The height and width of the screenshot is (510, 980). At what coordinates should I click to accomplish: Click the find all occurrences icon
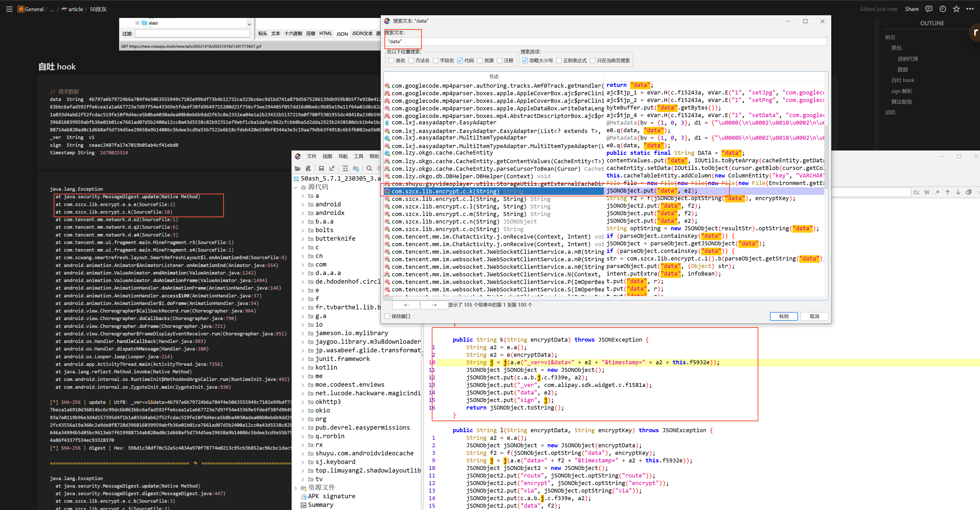pyautogui.click(x=969, y=192)
